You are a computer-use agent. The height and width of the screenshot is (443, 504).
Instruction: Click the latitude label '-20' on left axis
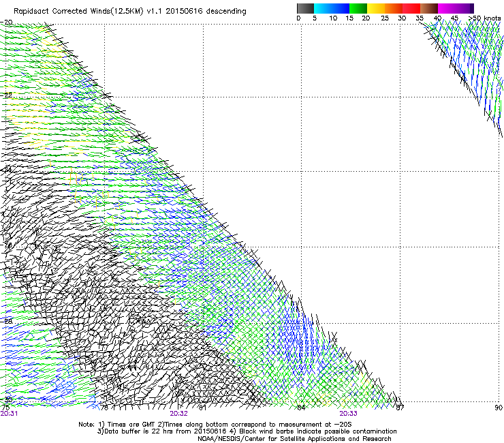coord(7,22)
